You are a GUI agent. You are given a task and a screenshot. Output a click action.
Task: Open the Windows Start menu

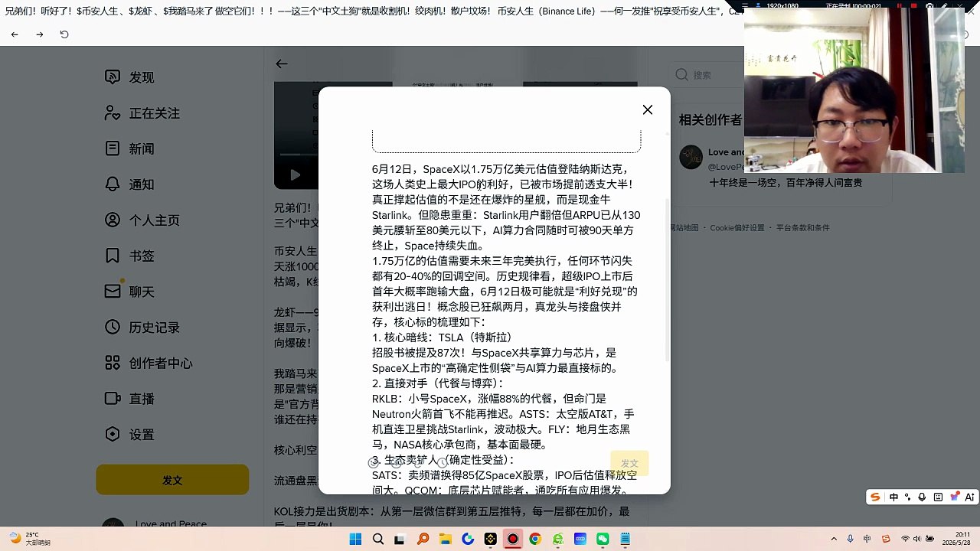355,540
